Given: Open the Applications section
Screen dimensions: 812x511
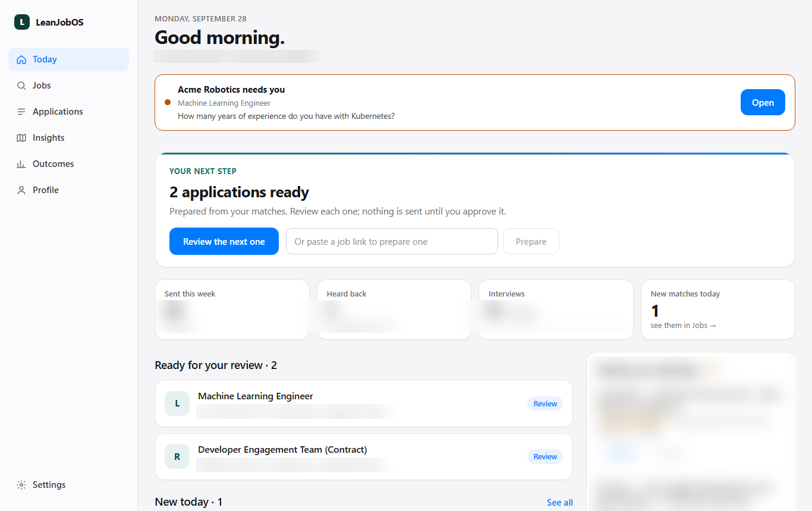Looking at the screenshot, I should coord(68,112).
